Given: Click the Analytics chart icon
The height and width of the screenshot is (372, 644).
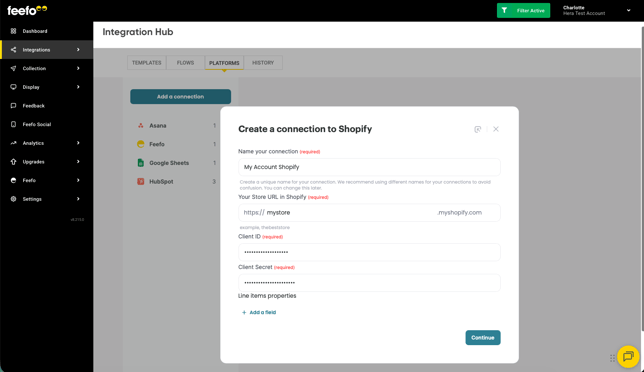Looking at the screenshot, I should pos(14,143).
